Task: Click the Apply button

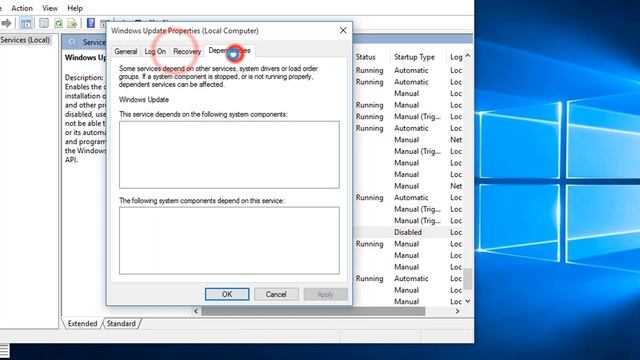Action: click(x=325, y=294)
